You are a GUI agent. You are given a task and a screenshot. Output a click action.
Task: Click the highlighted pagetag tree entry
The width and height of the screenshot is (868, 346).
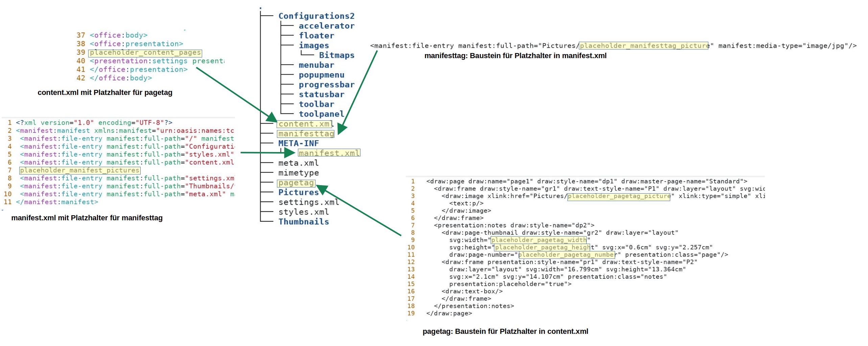(296, 183)
